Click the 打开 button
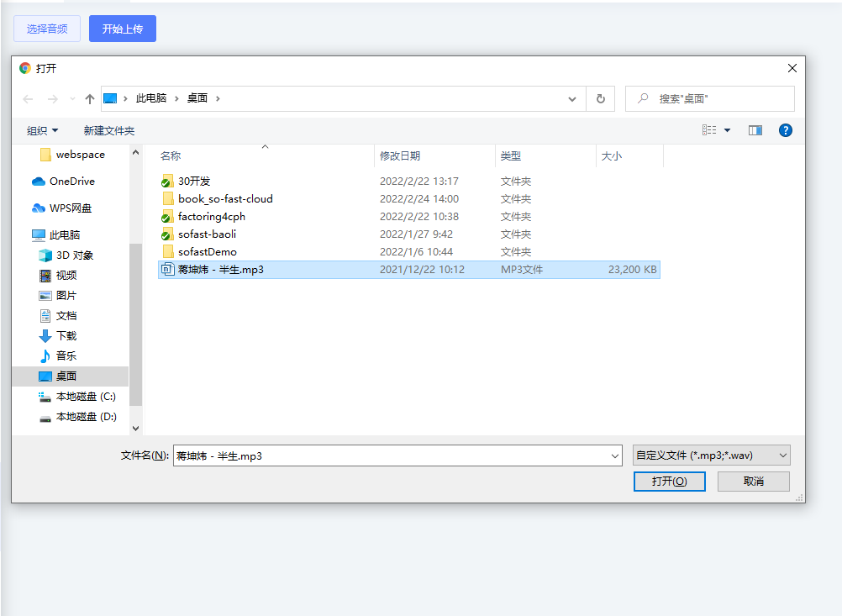The image size is (842, 616). click(669, 482)
